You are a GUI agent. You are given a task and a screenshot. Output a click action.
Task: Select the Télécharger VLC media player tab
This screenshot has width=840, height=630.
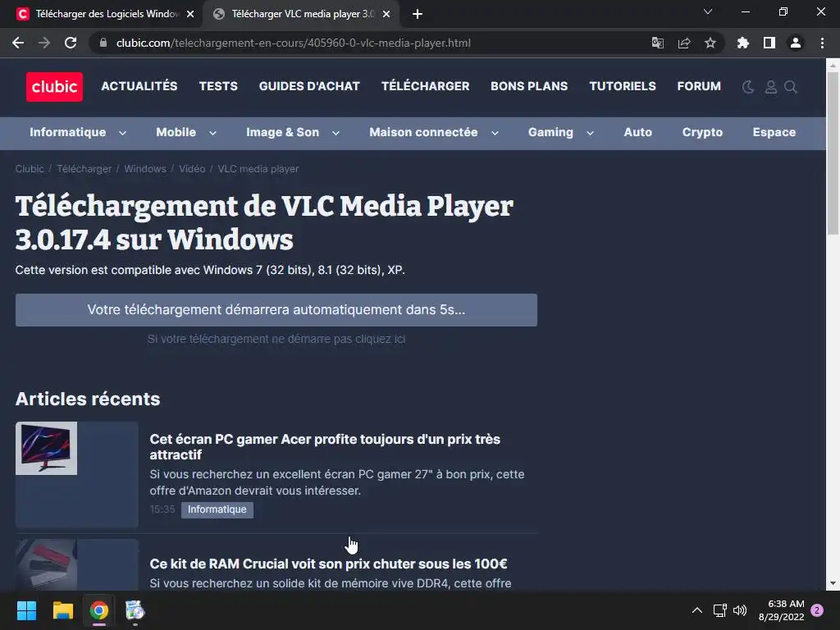300,14
